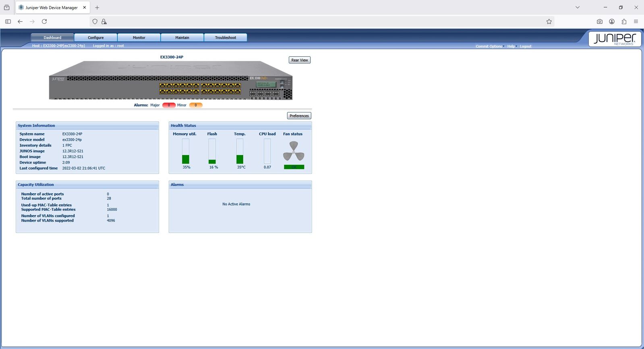Close the Juniper Web Device Manager tab
The height and width of the screenshot is (349, 644).
[85, 8]
